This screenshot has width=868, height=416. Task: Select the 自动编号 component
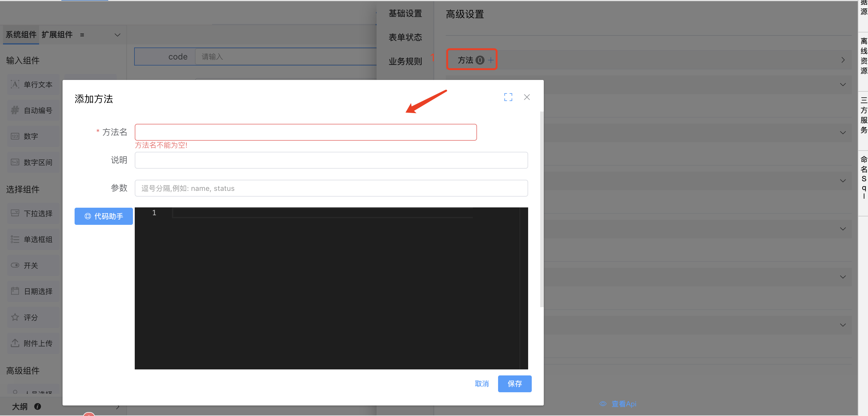(33, 111)
